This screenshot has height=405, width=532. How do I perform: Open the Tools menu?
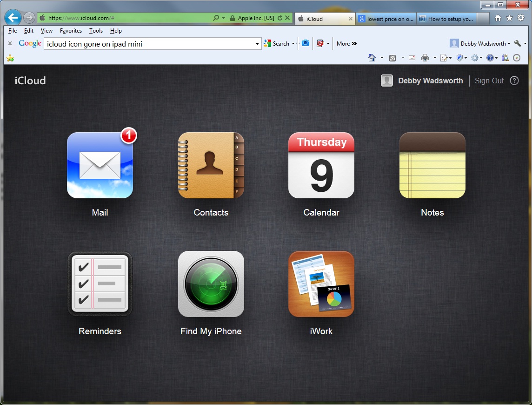(x=96, y=31)
